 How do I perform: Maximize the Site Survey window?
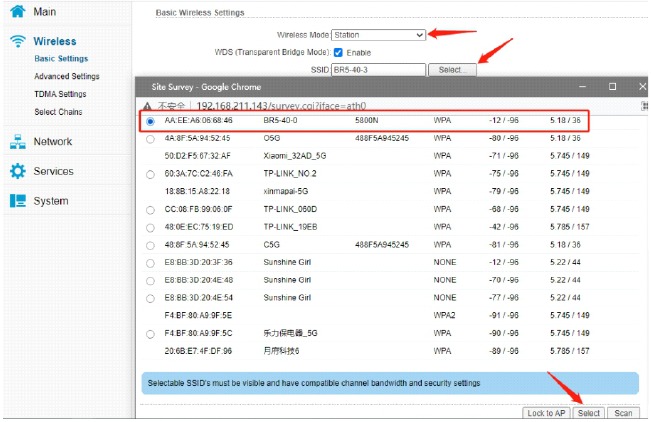tap(612, 86)
